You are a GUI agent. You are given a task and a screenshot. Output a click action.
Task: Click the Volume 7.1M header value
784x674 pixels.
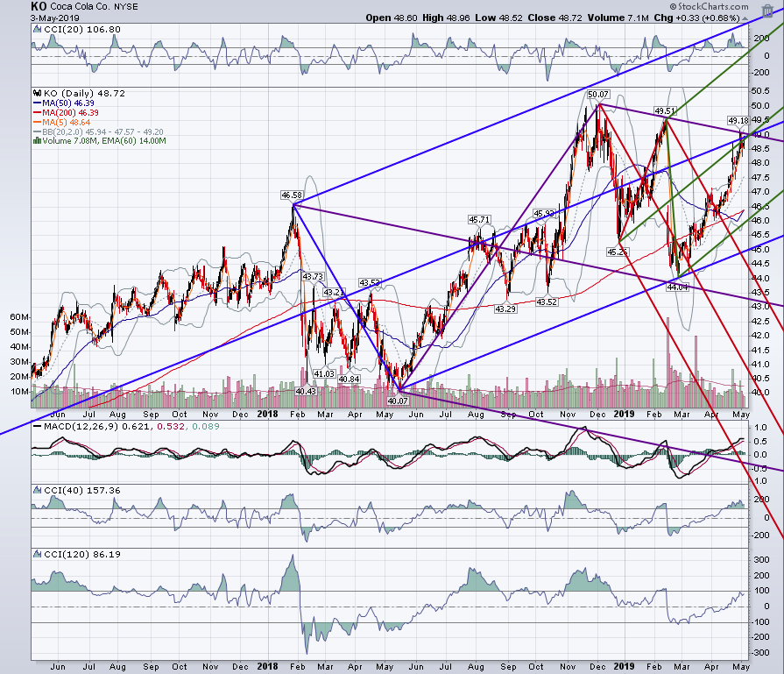(x=618, y=18)
